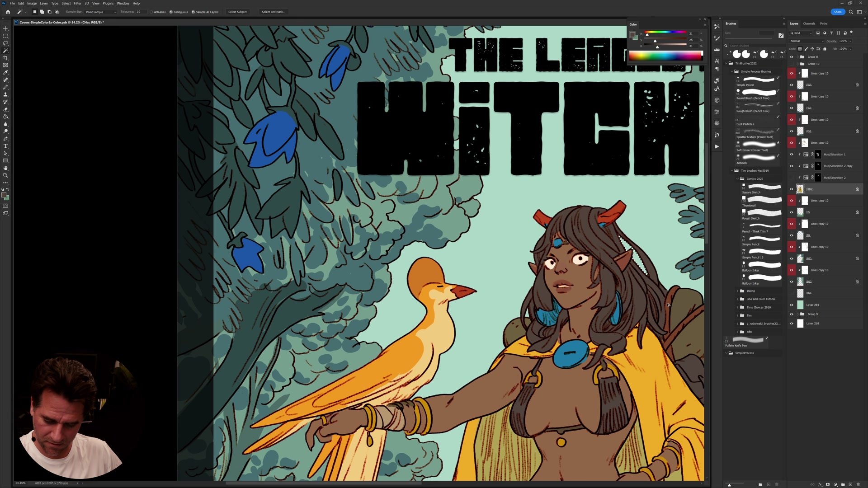This screenshot has width=868, height=488.
Task: Enable the Anti-alias checkbox
Action: [151, 12]
